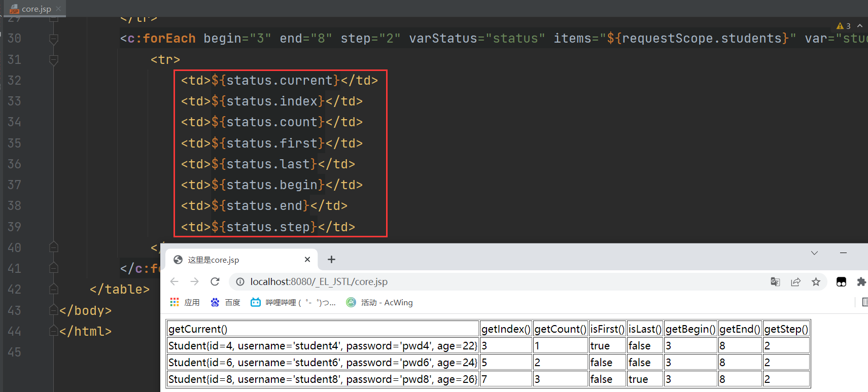Open the 百度 bookmark
The height and width of the screenshot is (392, 868).
[226, 302]
